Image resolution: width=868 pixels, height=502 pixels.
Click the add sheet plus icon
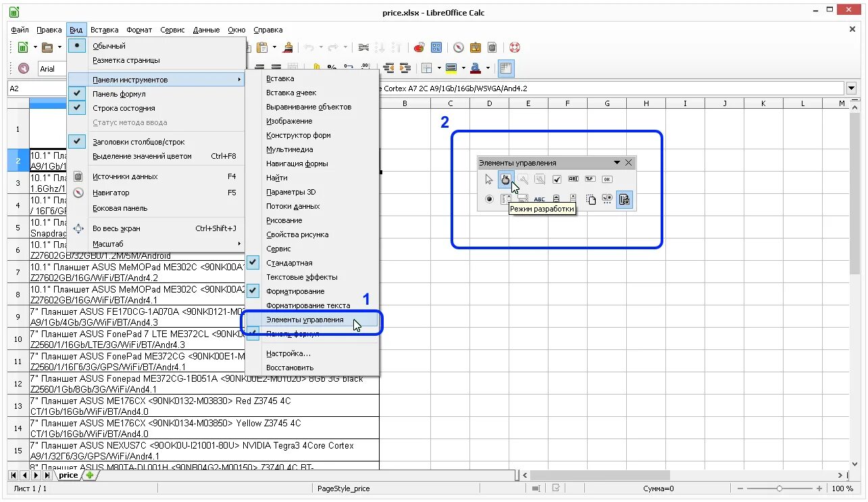pyautogui.click(x=90, y=475)
